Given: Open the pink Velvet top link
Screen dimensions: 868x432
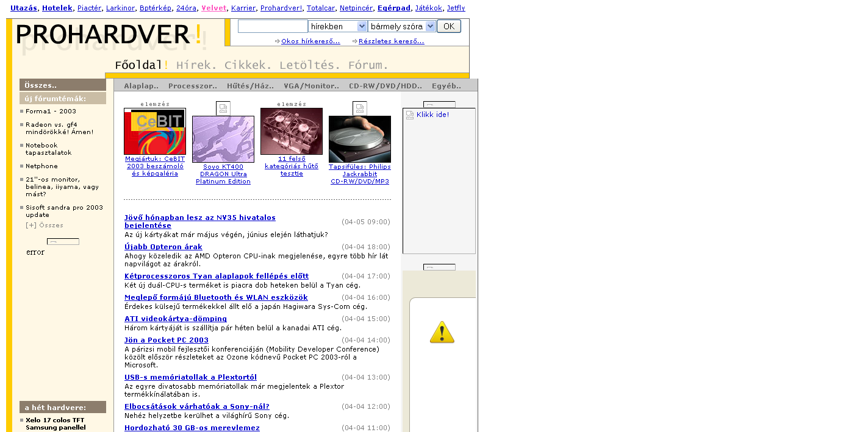Looking at the screenshot, I should 213,8.
